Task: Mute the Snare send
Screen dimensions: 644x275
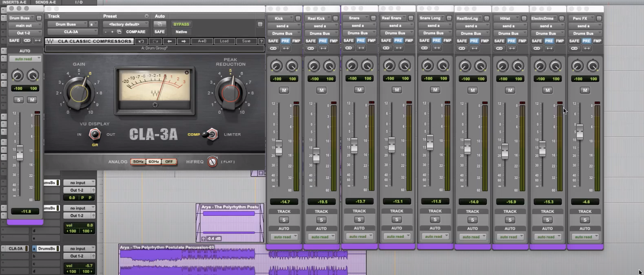Action: (x=359, y=90)
